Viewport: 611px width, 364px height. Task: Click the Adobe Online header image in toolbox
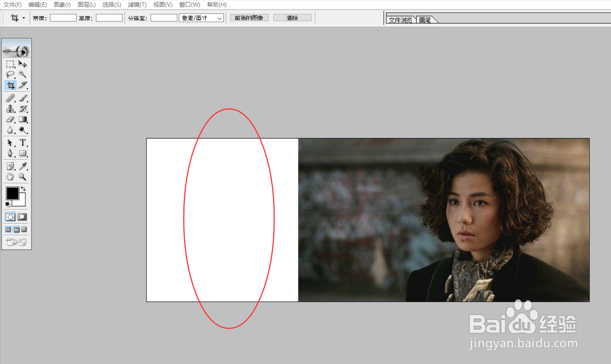click(16, 48)
